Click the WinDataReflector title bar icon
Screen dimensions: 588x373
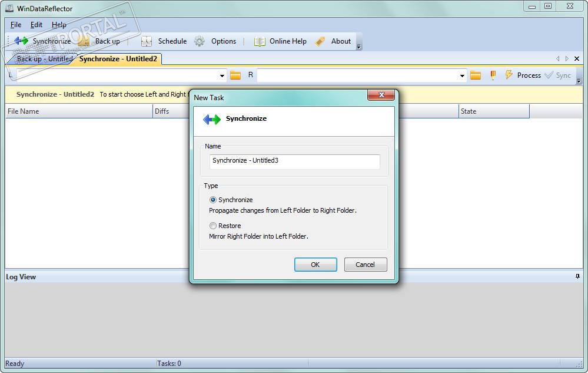[x=10, y=8]
